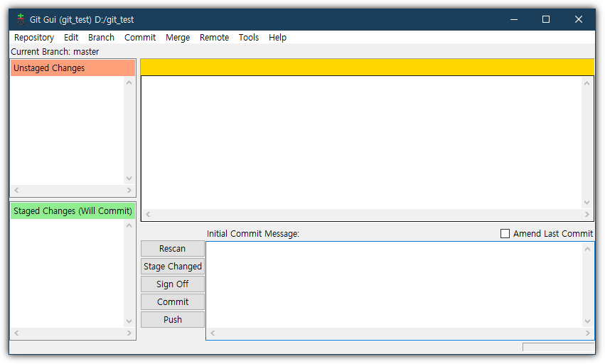Click right arrow of Unstaged Changes horizontal scrollbar
605x364 pixels.
(x=129, y=190)
